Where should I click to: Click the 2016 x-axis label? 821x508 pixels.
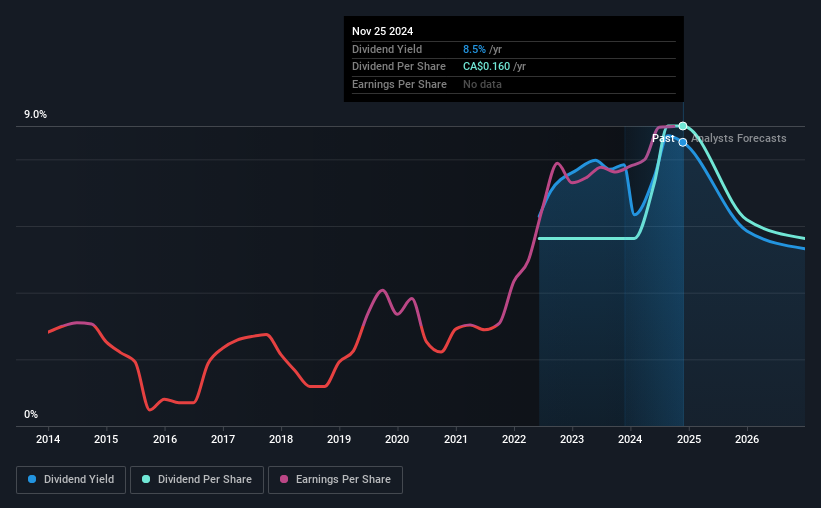(165, 439)
